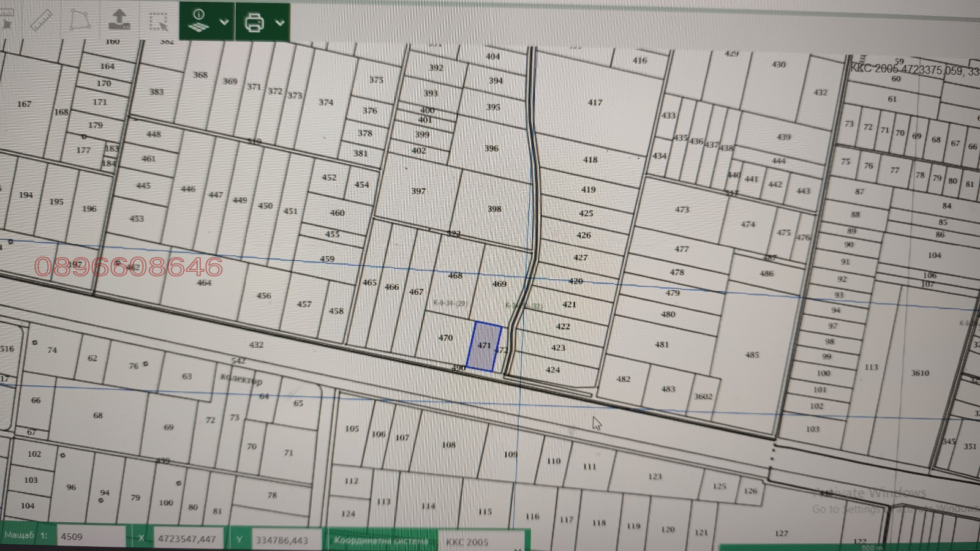Open the print options dropdown arrow
The height and width of the screenshot is (551, 980).
click(280, 23)
